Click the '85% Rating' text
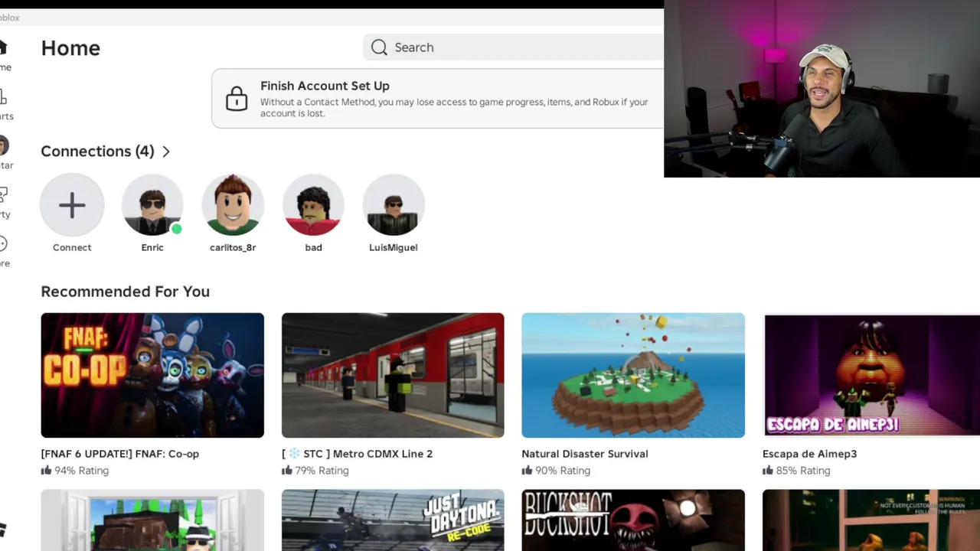The width and height of the screenshot is (980, 551). 803,471
